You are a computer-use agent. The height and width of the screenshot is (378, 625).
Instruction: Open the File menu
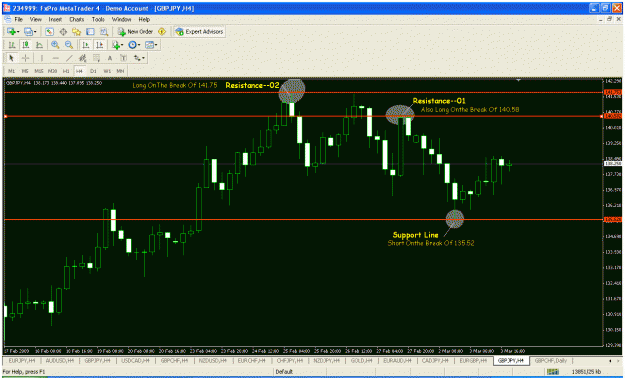point(19,19)
